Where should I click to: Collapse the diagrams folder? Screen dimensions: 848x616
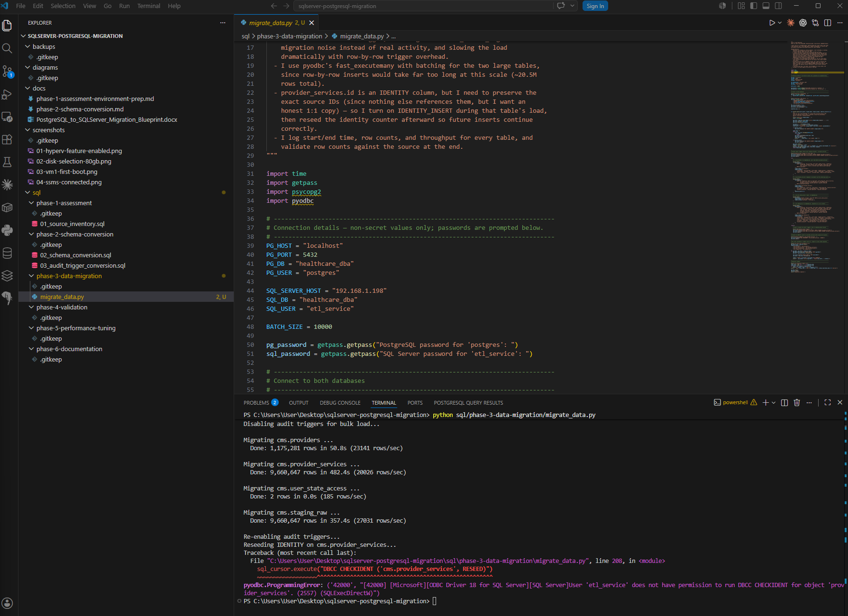pos(27,67)
